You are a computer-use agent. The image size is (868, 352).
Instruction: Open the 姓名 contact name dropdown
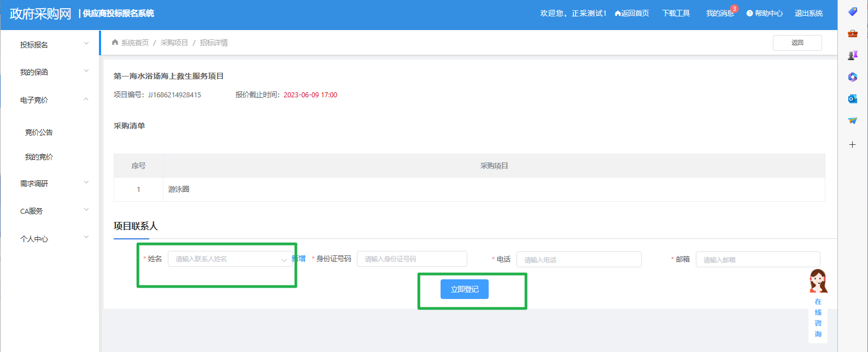230,259
